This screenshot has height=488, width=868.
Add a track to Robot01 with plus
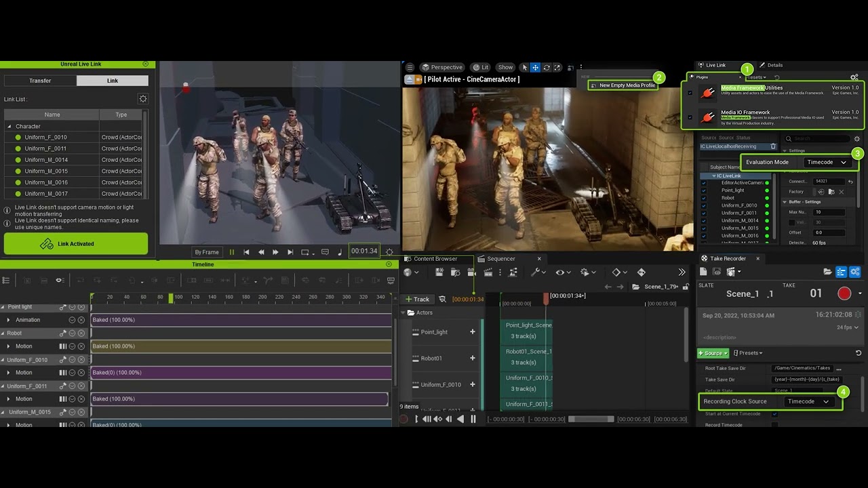click(x=473, y=358)
